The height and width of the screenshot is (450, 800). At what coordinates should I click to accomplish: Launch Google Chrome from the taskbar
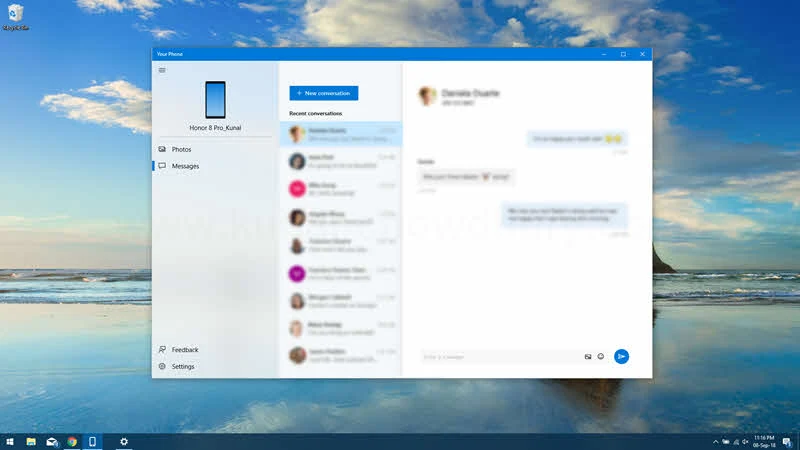(72, 442)
